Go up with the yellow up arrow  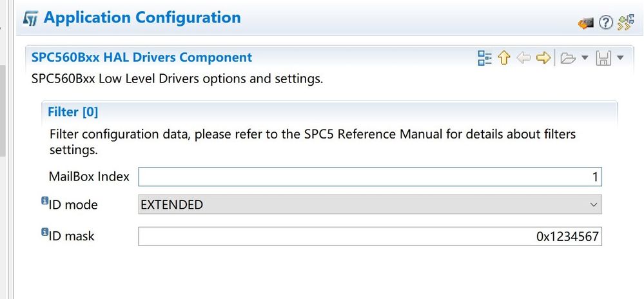pos(503,58)
